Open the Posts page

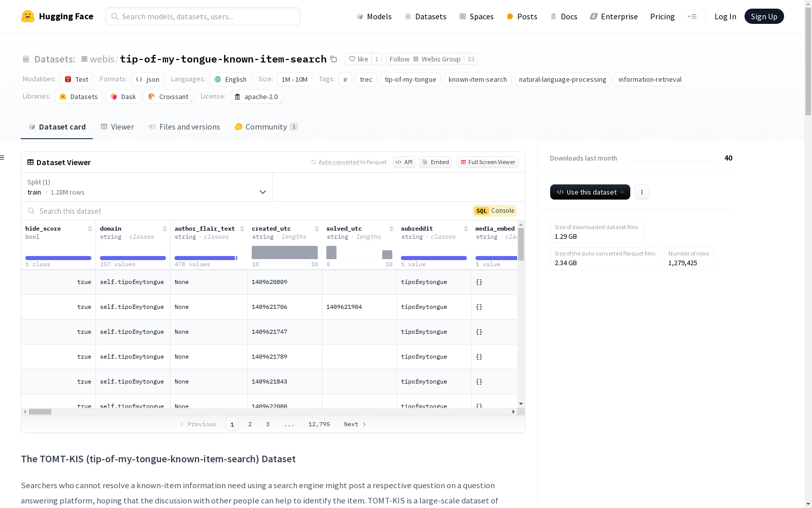coord(522,16)
